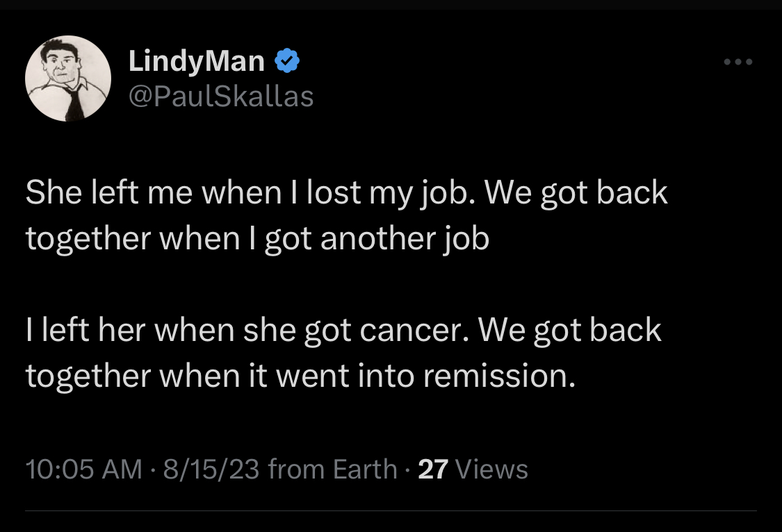
Task: Click the line "together when I got another job"
Action: coord(257,238)
